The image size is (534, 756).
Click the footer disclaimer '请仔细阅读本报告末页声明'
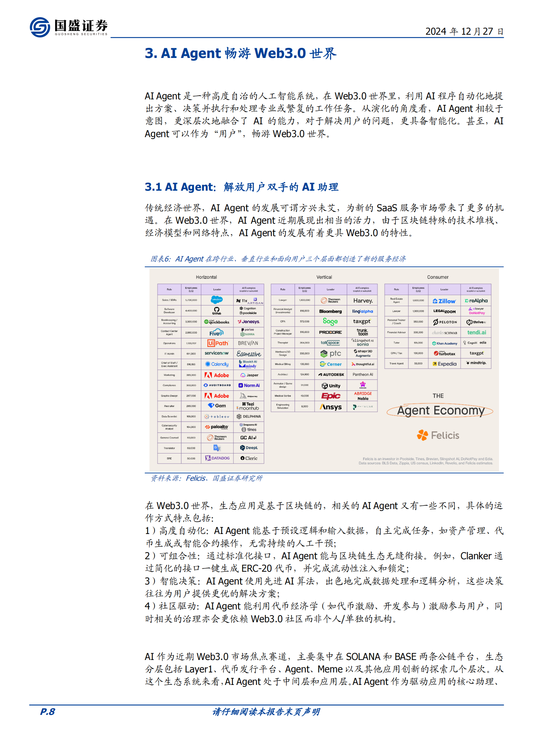point(266,712)
